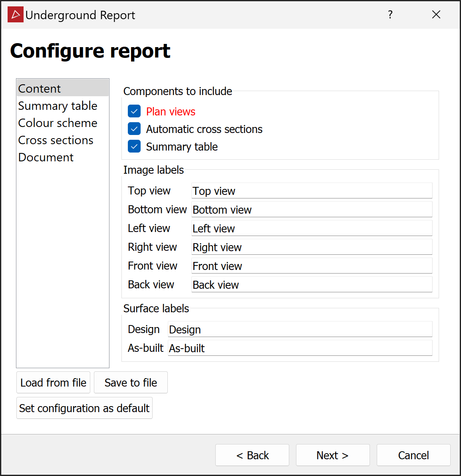This screenshot has width=461, height=476.
Task: Select Content in the sidebar list
Action: 40,89
